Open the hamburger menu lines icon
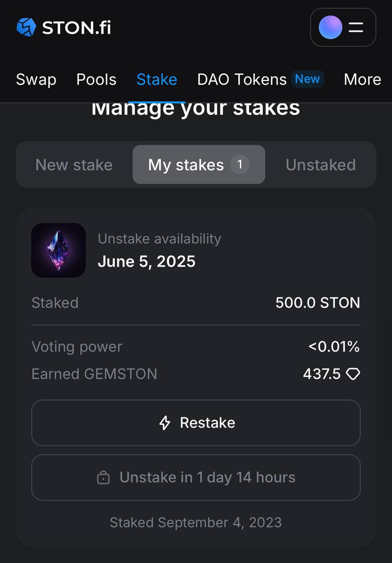This screenshot has width=392, height=563. click(x=356, y=27)
